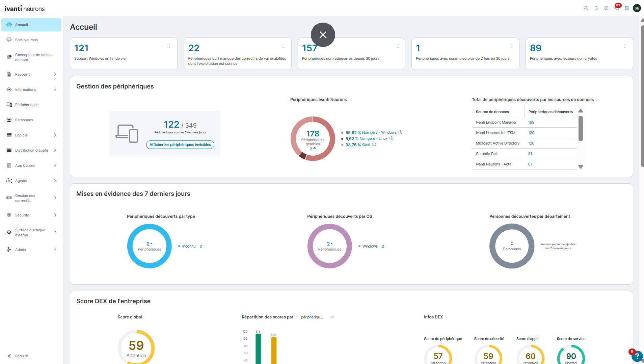
Task: Click the Gestion des correctifs icon
Action: point(9,198)
